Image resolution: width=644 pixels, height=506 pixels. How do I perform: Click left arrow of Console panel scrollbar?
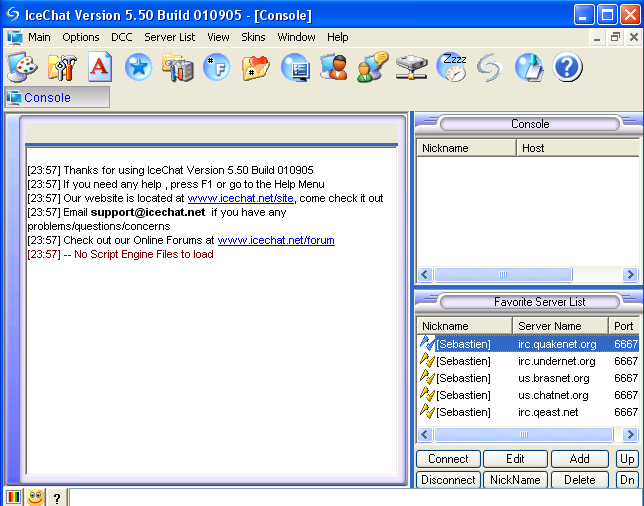(425, 274)
